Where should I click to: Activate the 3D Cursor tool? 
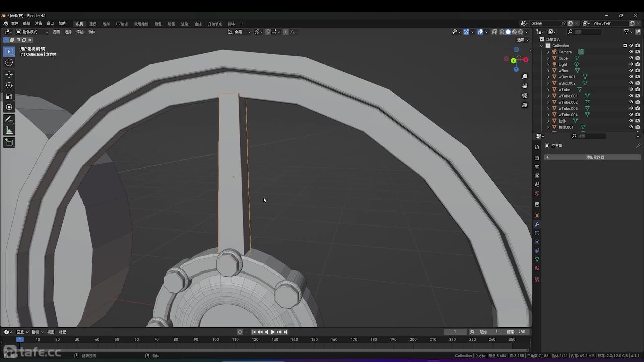coord(9,63)
